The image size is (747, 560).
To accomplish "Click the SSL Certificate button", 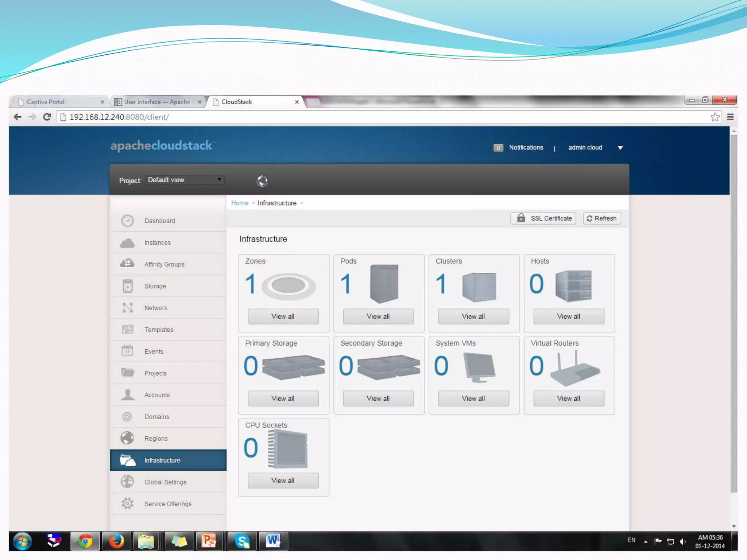I will [543, 218].
